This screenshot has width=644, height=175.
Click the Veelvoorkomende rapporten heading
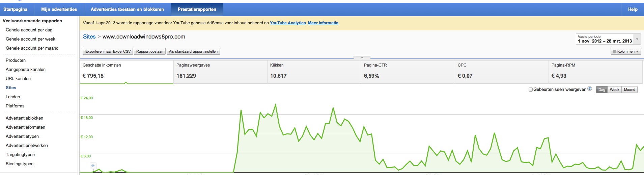point(32,21)
